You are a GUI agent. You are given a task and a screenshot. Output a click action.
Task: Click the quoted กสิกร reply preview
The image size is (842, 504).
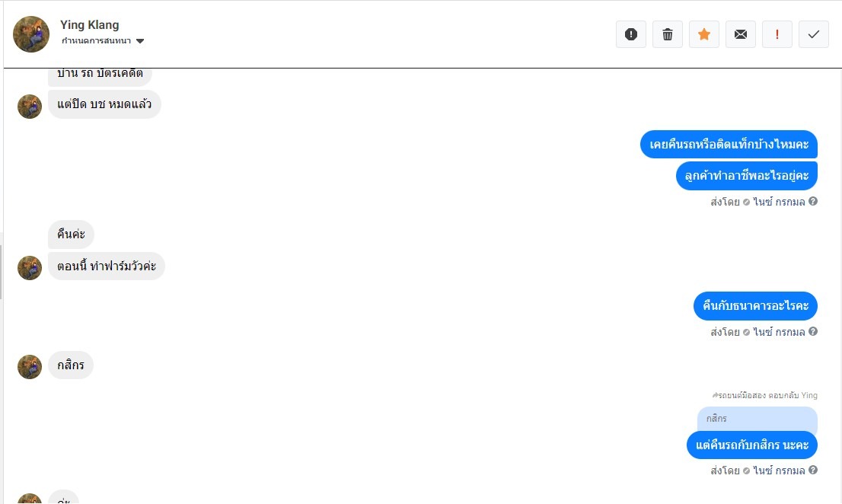pos(757,419)
